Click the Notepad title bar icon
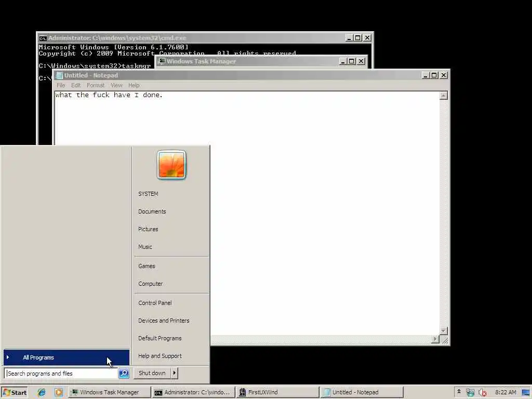 (59, 75)
